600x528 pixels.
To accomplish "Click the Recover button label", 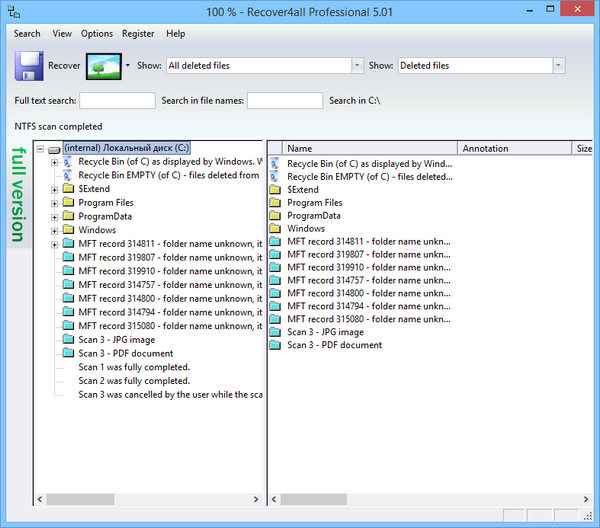I will point(64,66).
